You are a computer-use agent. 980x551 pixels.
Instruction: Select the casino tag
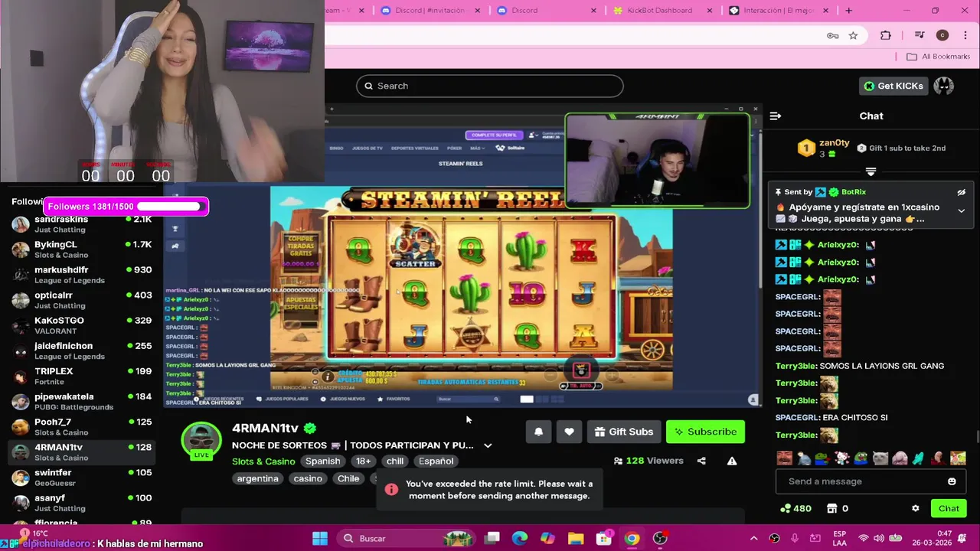point(308,479)
